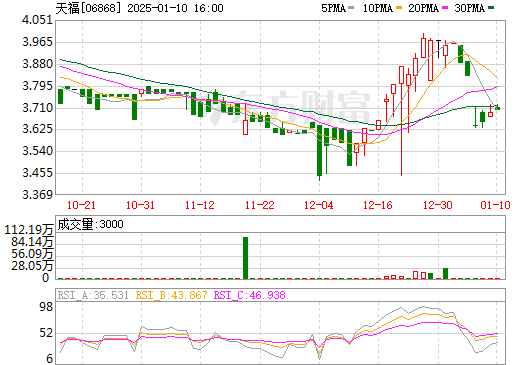Image resolution: width=520 pixels, height=365 pixels.
Task: Click the RSI 52 level label
Action: [46, 333]
